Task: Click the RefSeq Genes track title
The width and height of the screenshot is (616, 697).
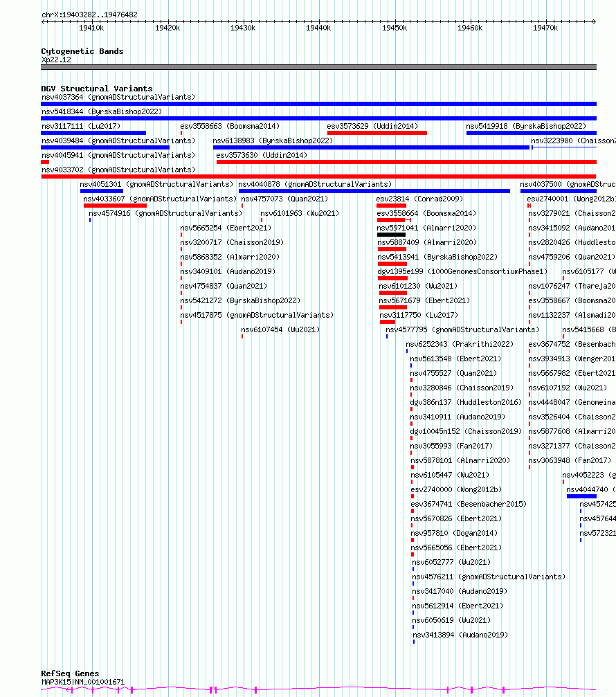Action: 70,673
